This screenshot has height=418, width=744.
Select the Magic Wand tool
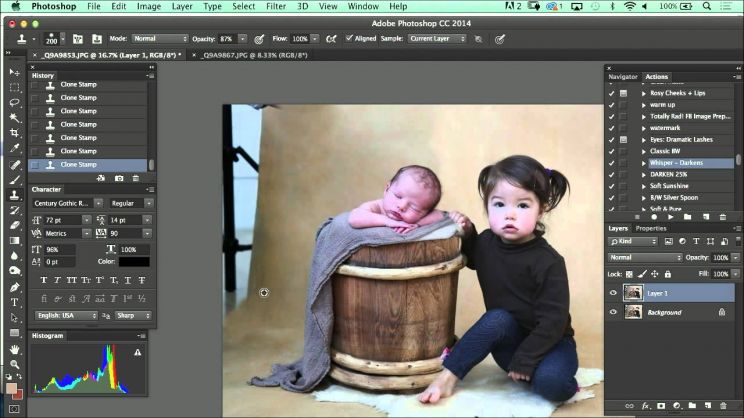pyautogui.click(x=15, y=118)
